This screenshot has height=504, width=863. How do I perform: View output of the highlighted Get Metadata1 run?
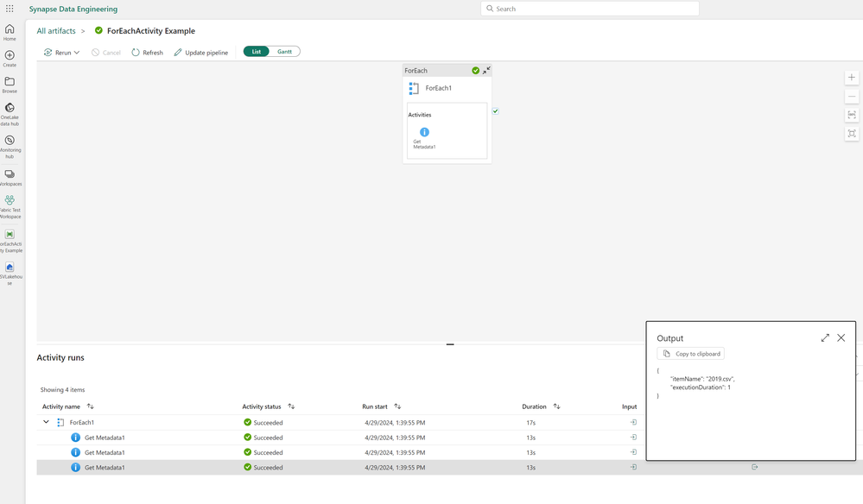(754, 467)
